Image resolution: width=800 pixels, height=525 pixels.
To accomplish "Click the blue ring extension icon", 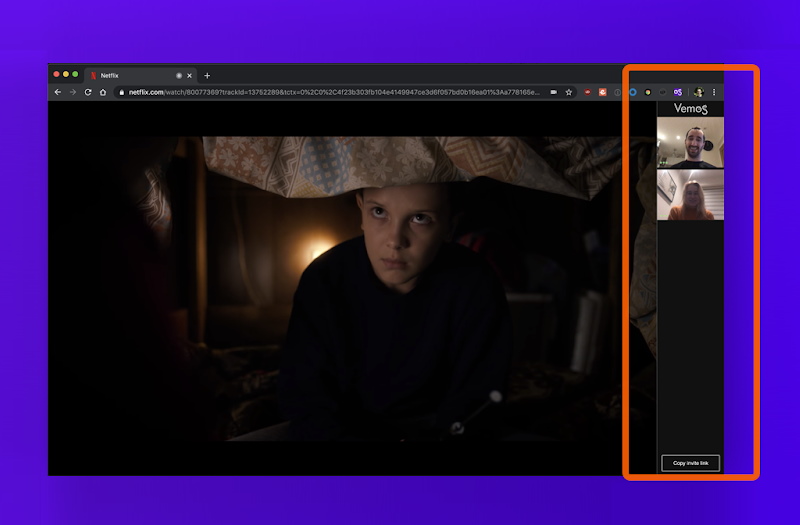I will click(x=633, y=92).
